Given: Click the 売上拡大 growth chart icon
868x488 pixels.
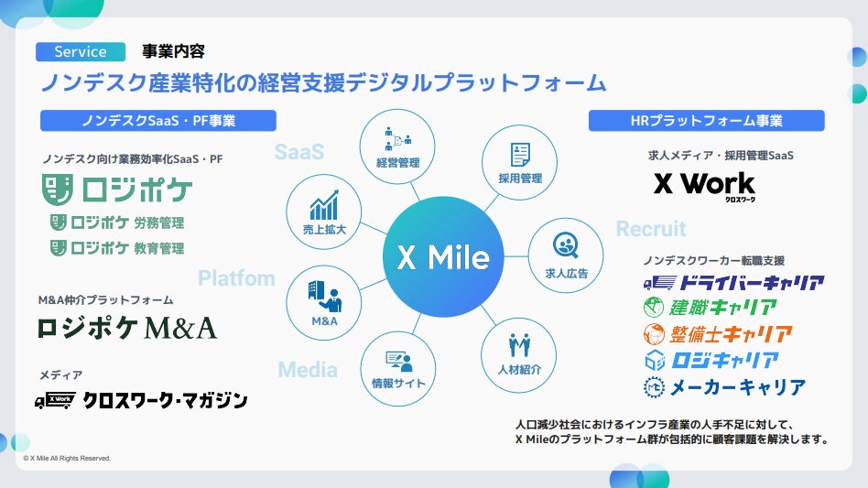Looking at the screenshot, I should 324,205.
